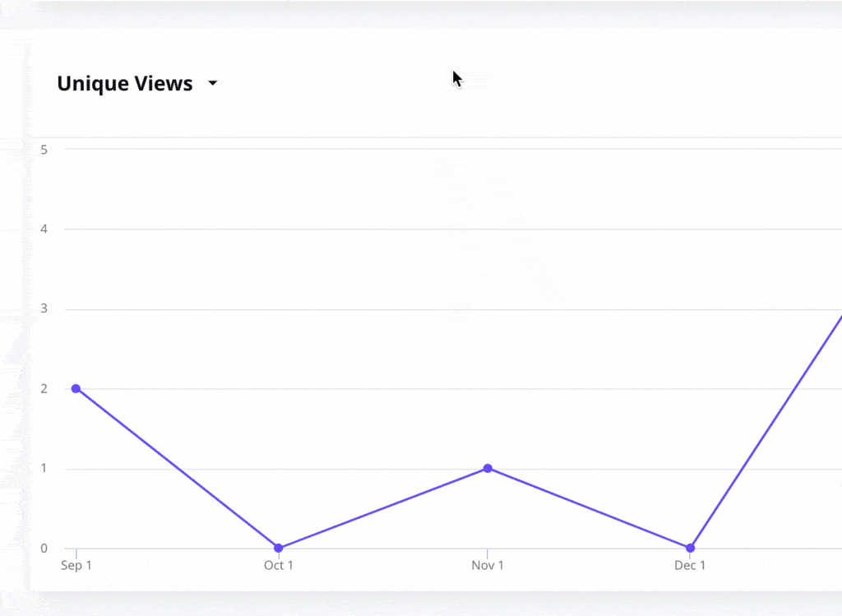Click the "Dec 1" x-axis label
The height and width of the screenshot is (616, 842).
[x=690, y=566]
